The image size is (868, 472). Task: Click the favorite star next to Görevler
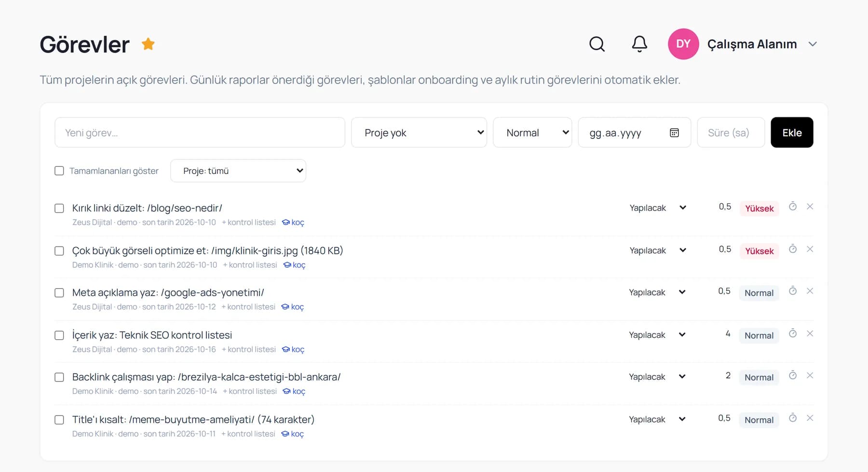pyautogui.click(x=148, y=44)
